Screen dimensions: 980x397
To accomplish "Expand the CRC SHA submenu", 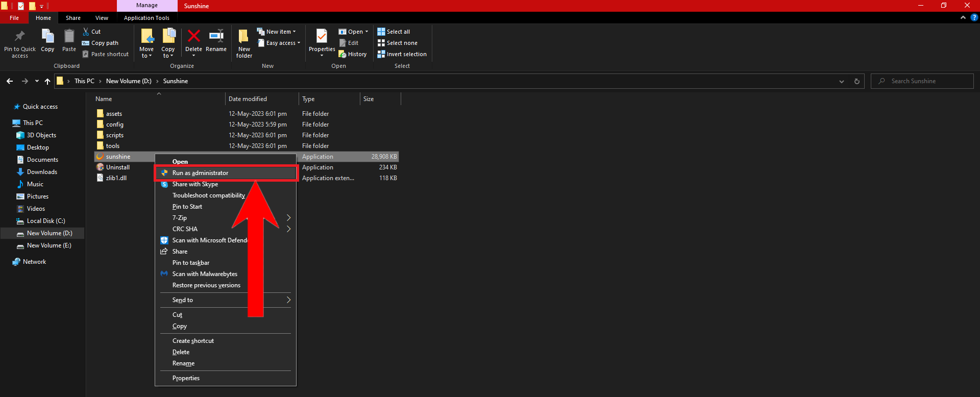I will coord(226,229).
